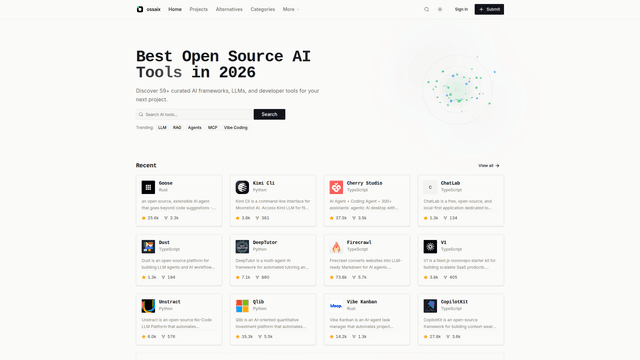The width and height of the screenshot is (640, 360).
Task: Click the fork icon on DeepTutor card
Action: tap(257, 277)
